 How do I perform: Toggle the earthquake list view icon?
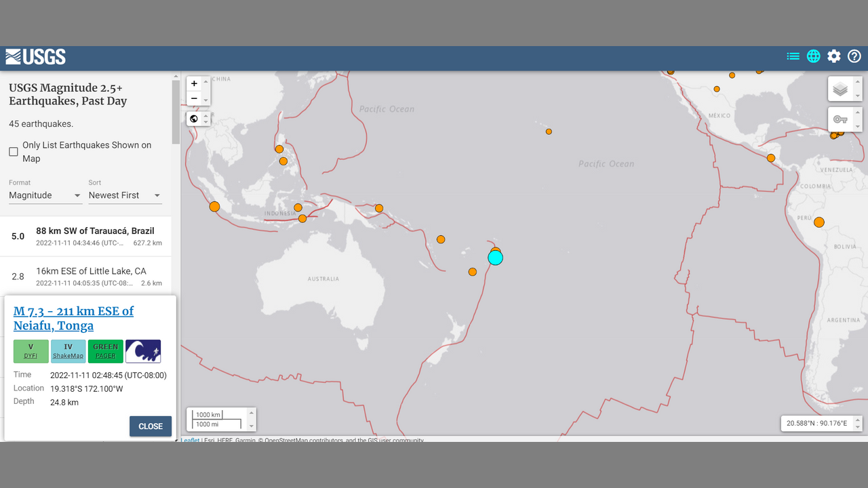793,56
